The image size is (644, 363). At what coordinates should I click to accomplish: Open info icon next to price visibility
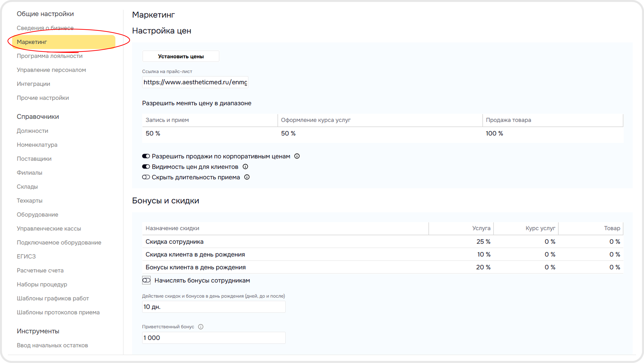(x=245, y=167)
